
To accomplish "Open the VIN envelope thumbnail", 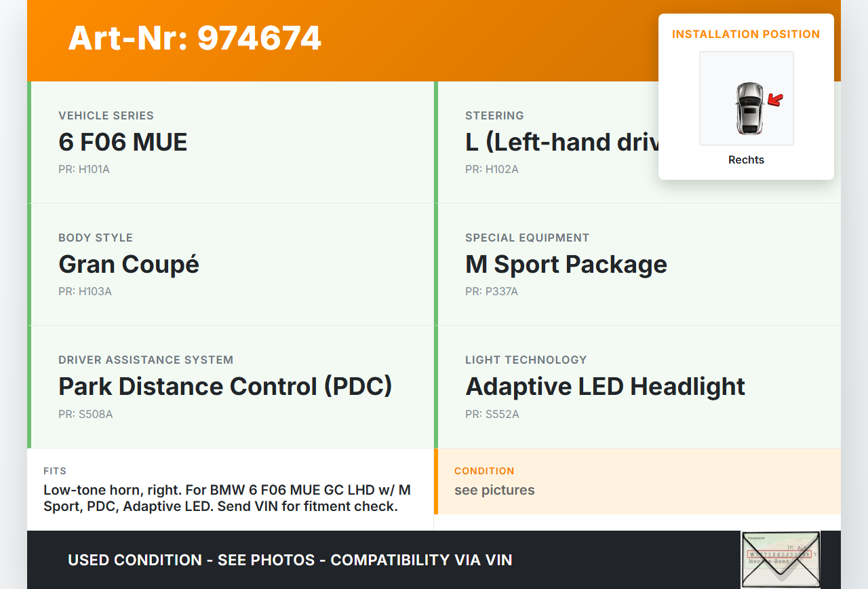I will [x=781, y=559].
